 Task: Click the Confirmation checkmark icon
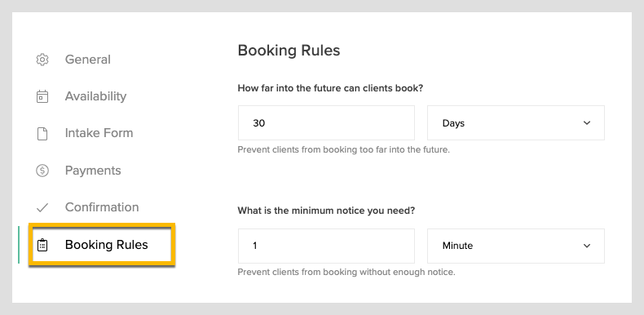[x=42, y=207]
